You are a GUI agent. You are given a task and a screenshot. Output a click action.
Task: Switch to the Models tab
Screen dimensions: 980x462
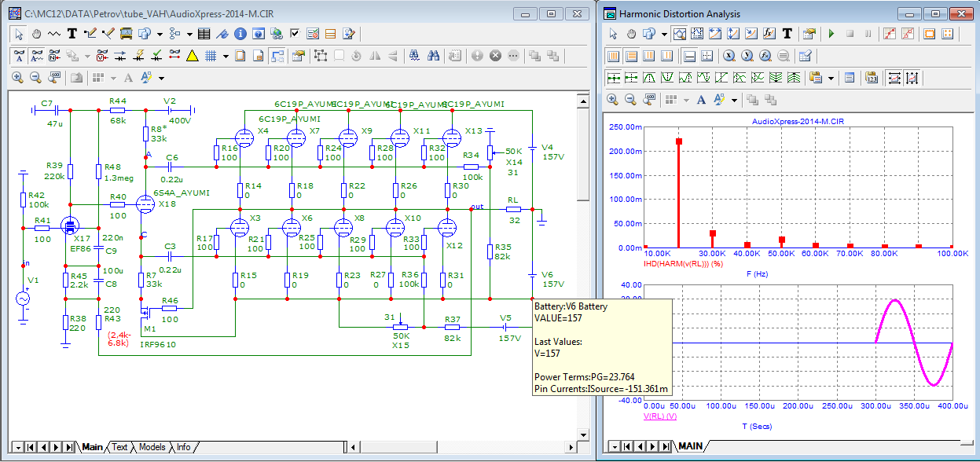coord(152,447)
